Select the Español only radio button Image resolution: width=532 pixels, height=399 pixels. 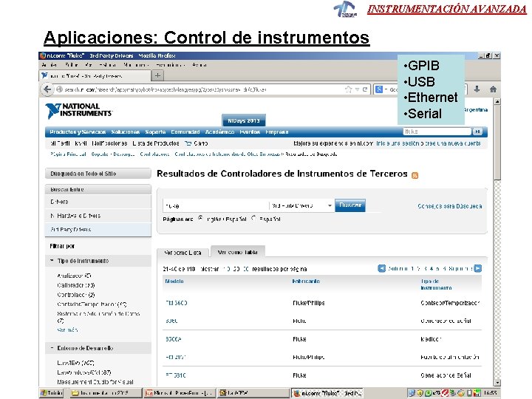pos(253,219)
